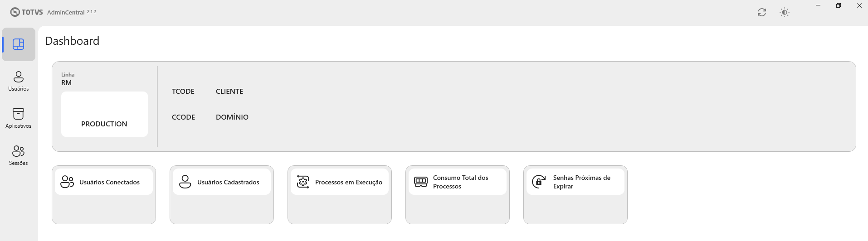Click the Senhas Próximas de Expirar lock icon
The width and height of the screenshot is (868, 241).
coord(539,182)
